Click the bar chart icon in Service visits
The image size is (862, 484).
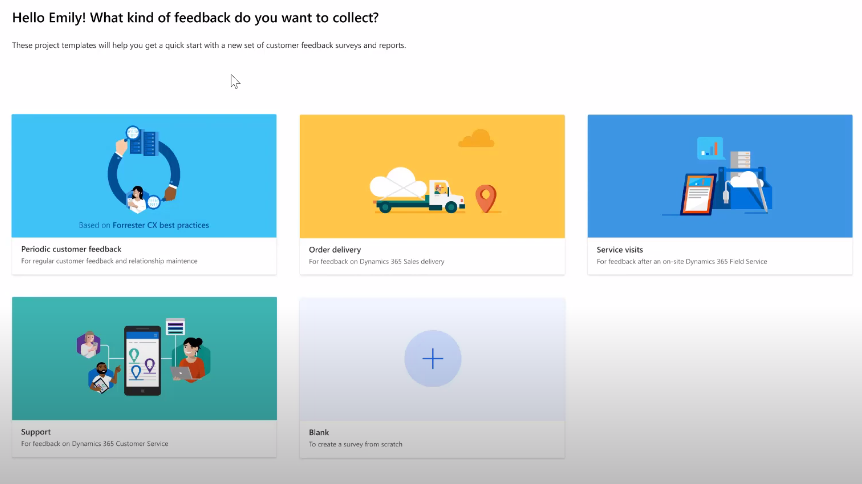[x=710, y=149]
